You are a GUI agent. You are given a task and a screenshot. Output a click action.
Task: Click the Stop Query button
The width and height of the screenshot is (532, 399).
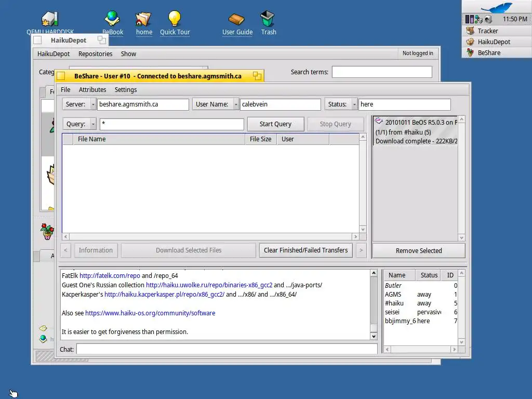tap(336, 124)
